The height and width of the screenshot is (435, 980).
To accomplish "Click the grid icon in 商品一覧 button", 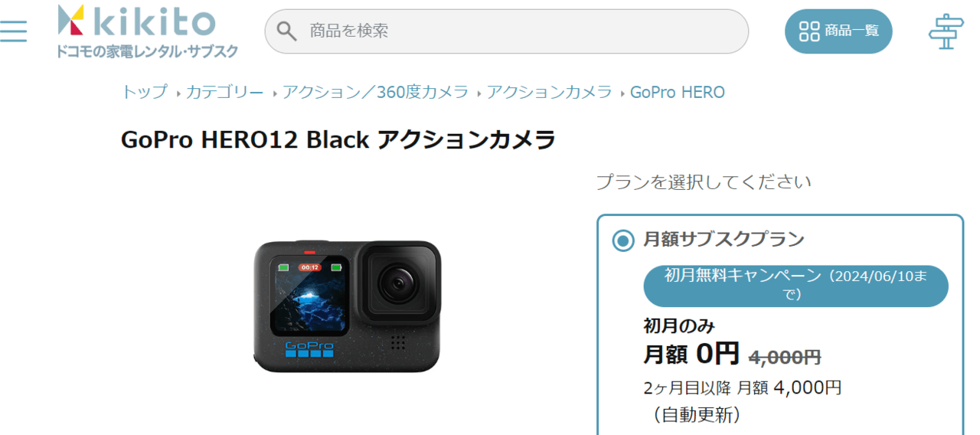I will click(808, 31).
